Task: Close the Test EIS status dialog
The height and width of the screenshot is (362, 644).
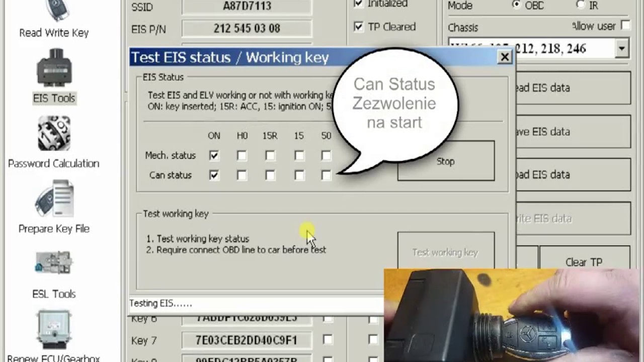Action: 505,57
